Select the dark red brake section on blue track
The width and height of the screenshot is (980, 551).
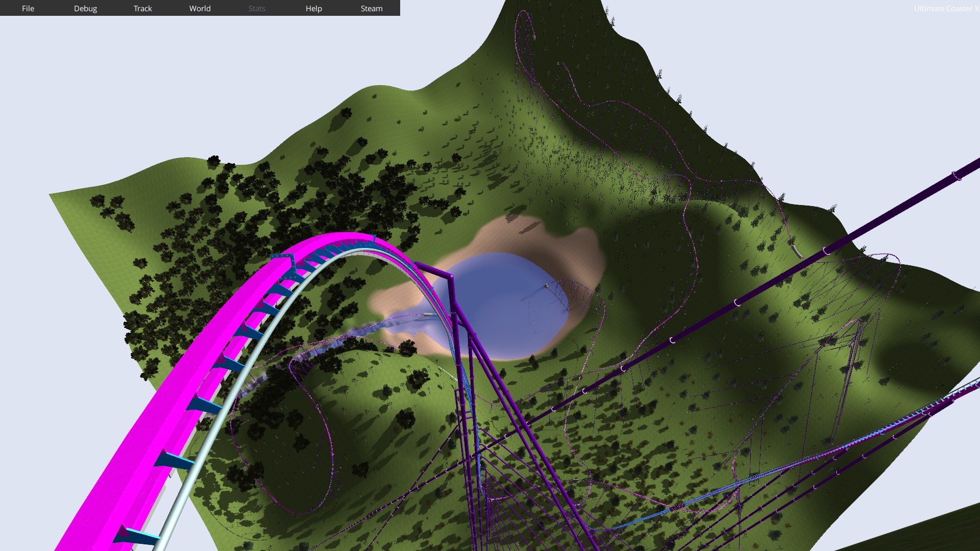[677, 507]
